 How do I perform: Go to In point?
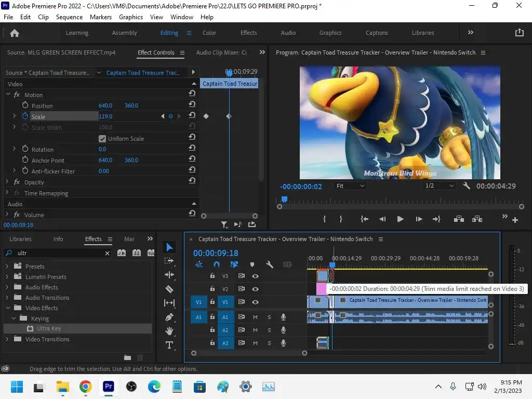pos(364,219)
